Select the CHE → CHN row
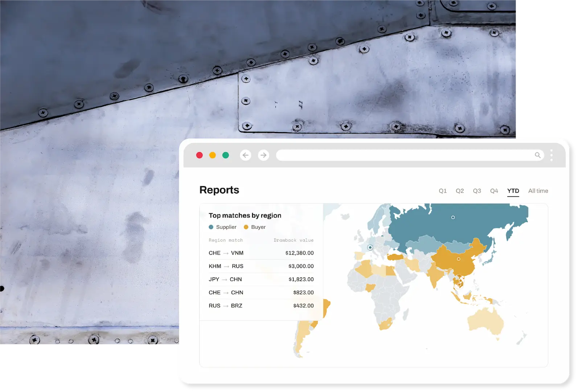This screenshot has width=578, height=392. click(261, 293)
